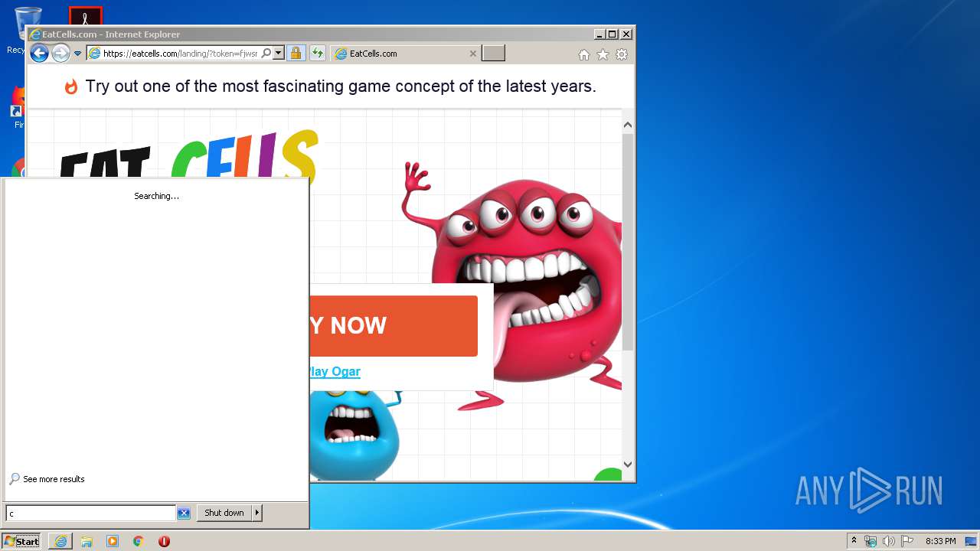Show hidden system tray icons
Image resolution: width=980 pixels, height=551 pixels.
(x=854, y=541)
